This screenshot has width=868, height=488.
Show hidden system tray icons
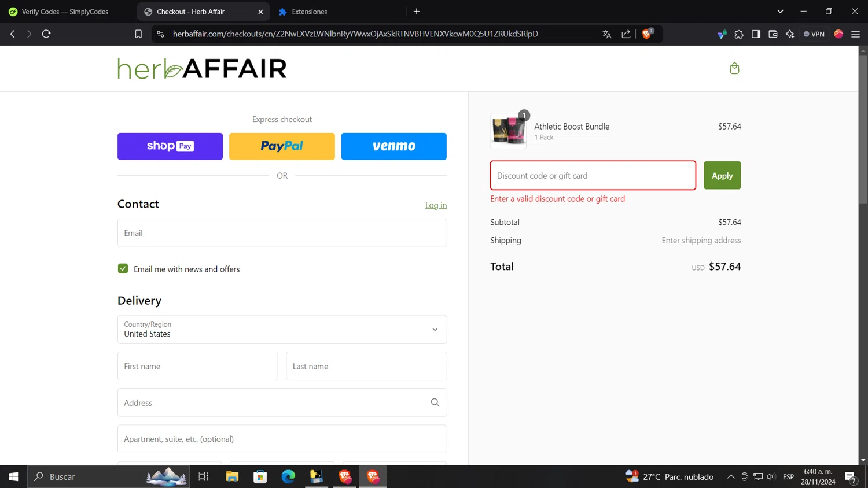coord(731,476)
